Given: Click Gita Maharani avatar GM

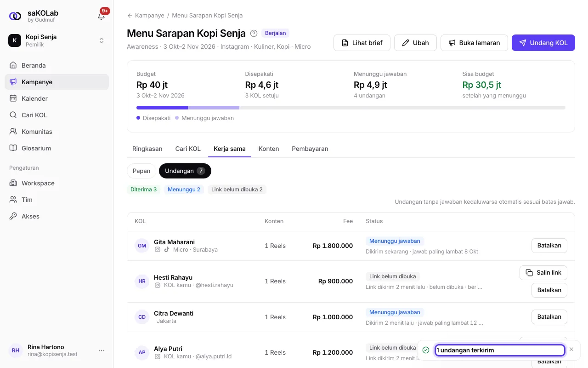Looking at the screenshot, I should 142,246.
